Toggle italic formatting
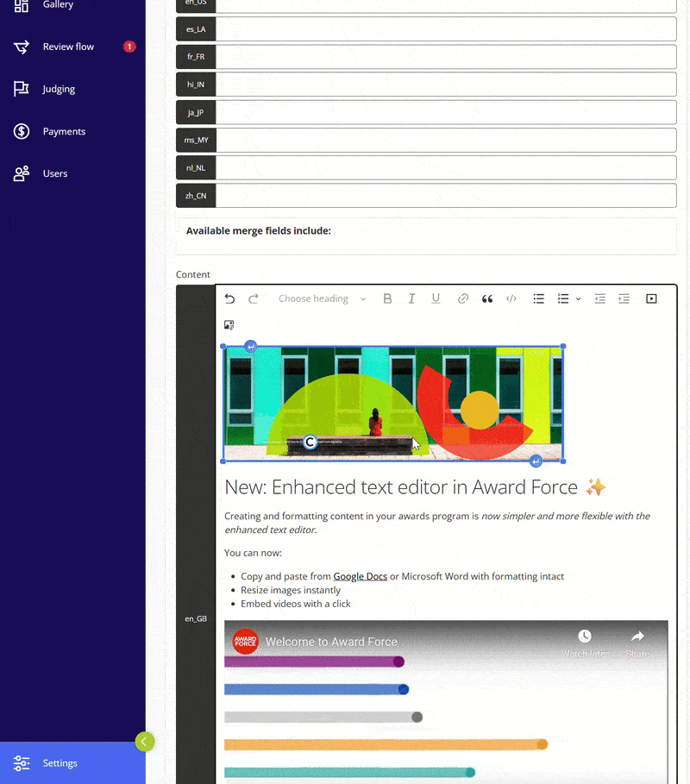Image resolution: width=690 pixels, height=784 pixels. coord(411,299)
